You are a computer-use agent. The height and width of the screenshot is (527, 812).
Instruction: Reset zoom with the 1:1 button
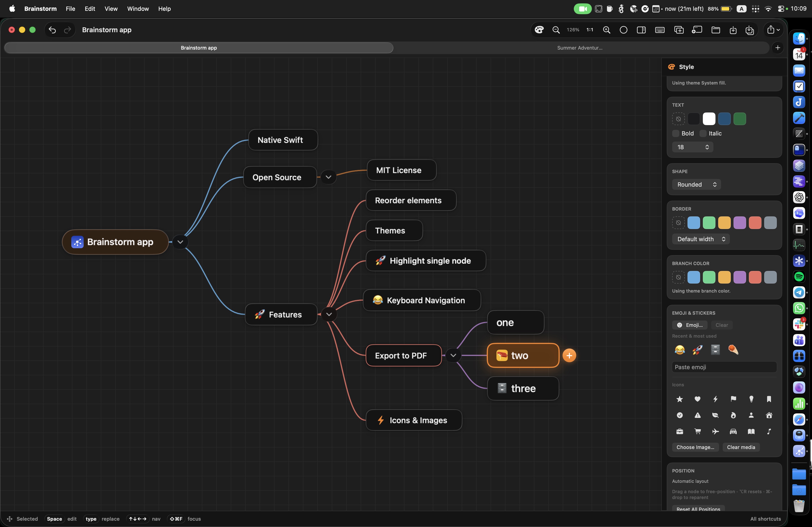pyautogui.click(x=590, y=30)
